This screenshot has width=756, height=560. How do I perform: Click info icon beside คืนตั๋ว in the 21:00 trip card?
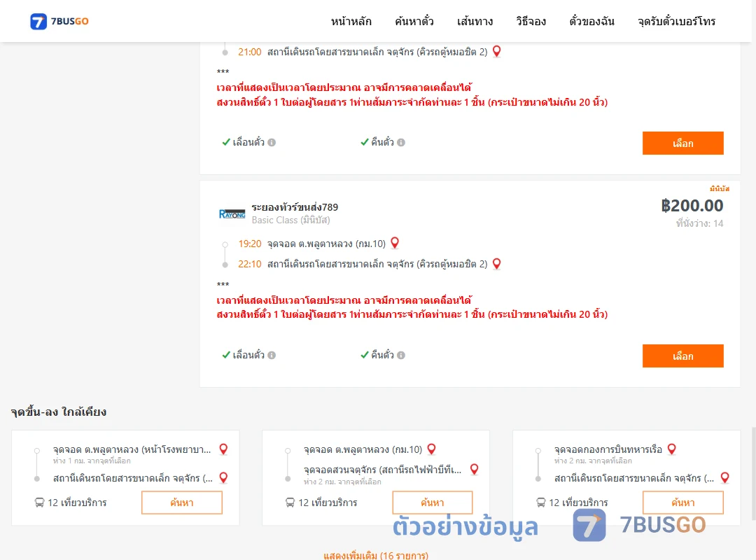coord(401,142)
